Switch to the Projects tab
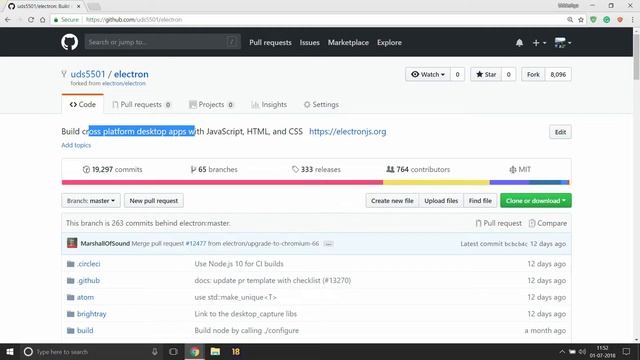Viewport: 640px width, 360px height. click(211, 104)
